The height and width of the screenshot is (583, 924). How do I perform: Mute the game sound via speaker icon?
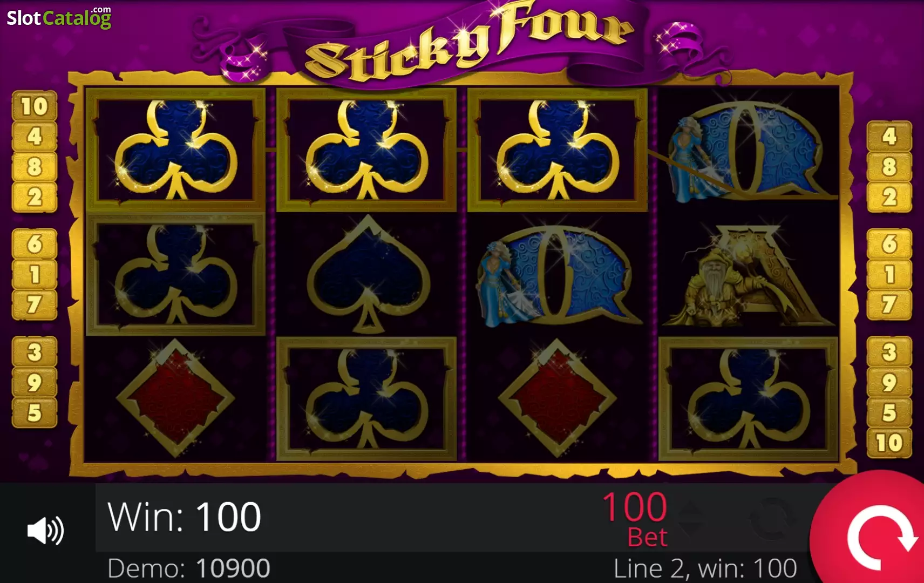tap(46, 531)
